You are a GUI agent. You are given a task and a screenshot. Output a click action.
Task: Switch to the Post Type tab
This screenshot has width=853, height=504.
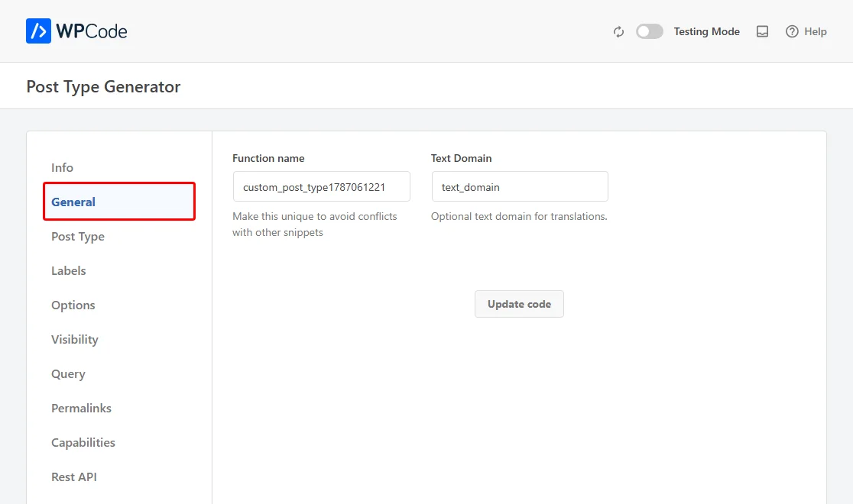tap(78, 237)
